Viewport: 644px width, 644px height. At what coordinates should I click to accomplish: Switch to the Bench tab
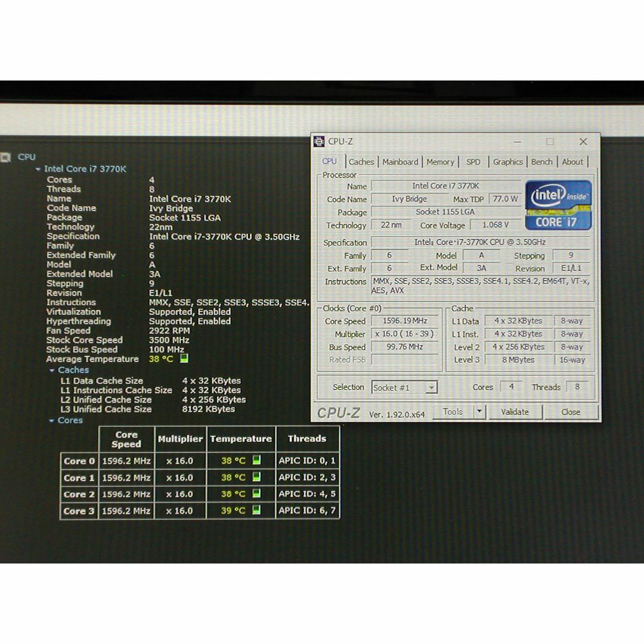coord(541,162)
